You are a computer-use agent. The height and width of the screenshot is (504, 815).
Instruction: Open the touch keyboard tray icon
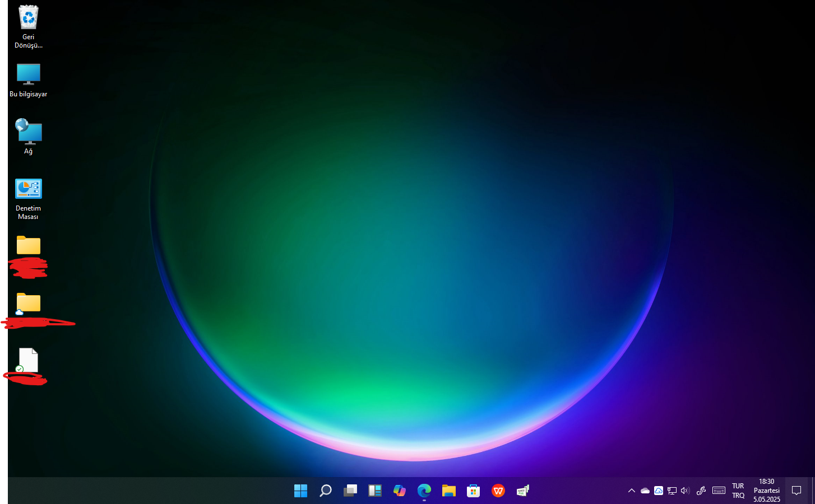(x=719, y=491)
